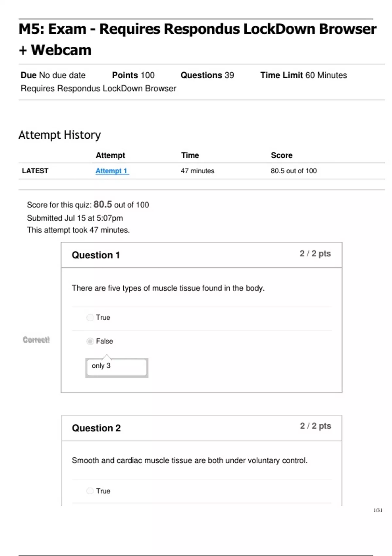The image size is (392, 556).
Task: Click the Attempt column header
Action: click(110, 155)
